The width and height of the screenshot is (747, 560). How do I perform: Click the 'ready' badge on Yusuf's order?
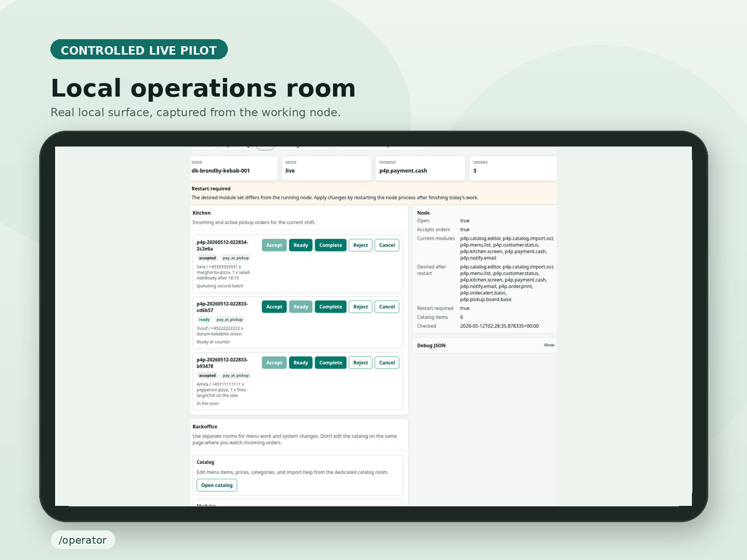pyautogui.click(x=204, y=320)
